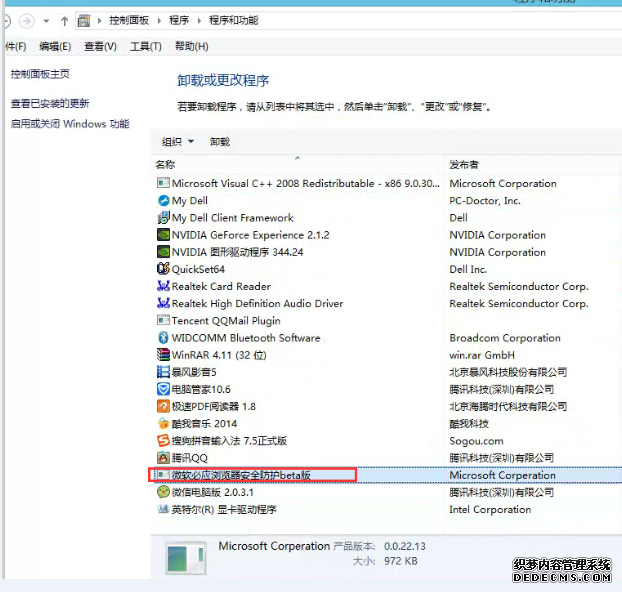The width and height of the screenshot is (622, 592).
Task: Click the control panel icon in address bar
Action: tap(84, 21)
